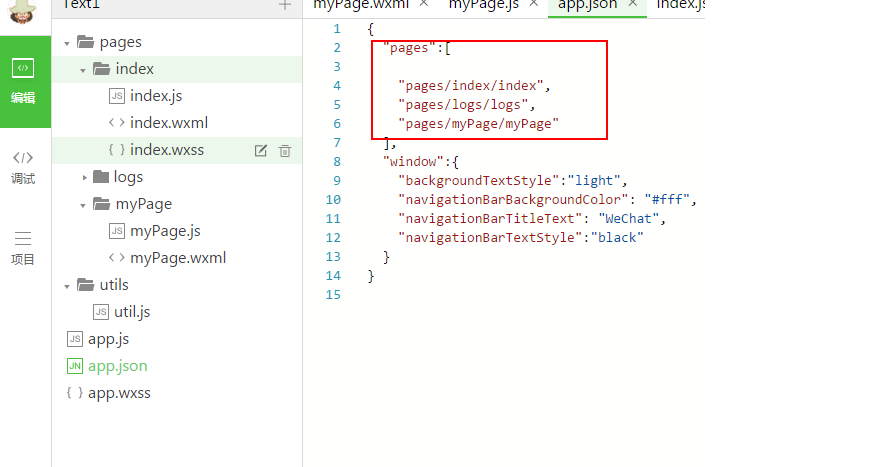Click the folder icon of the utils folder

[85, 284]
